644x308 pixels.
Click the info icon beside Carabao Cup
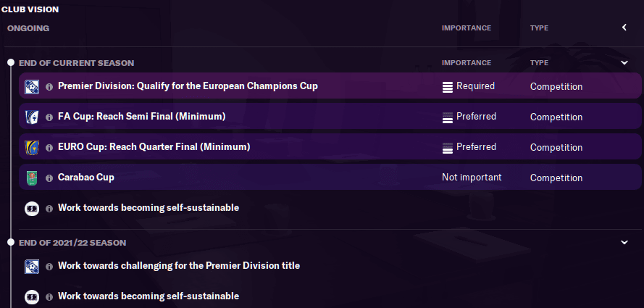tap(49, 178)
